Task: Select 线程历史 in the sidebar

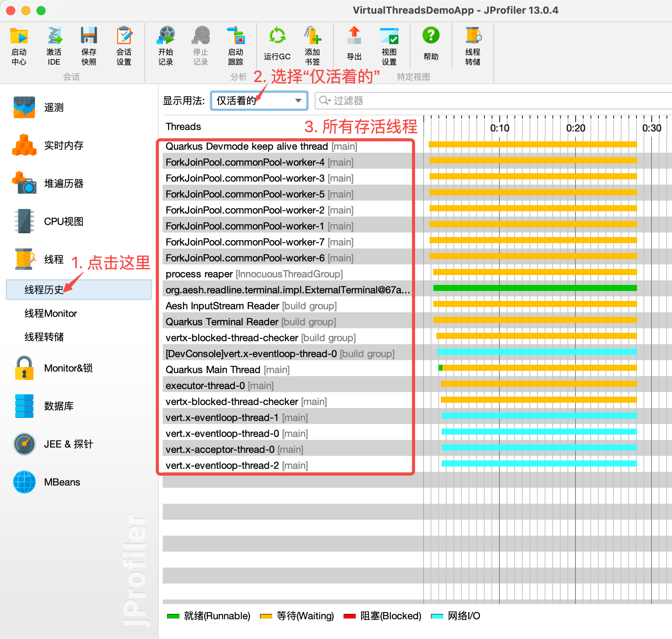Action: (79, 290)
